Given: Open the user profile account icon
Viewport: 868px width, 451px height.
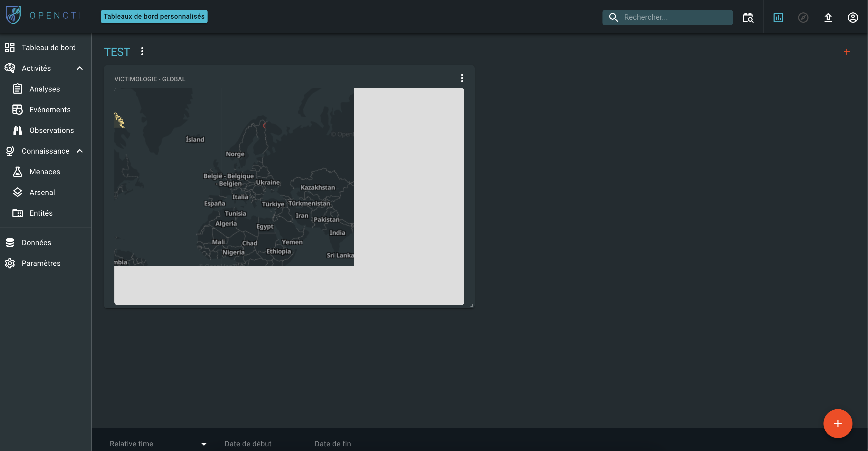Looking at the screenshot, I should [x=852, y=18].
